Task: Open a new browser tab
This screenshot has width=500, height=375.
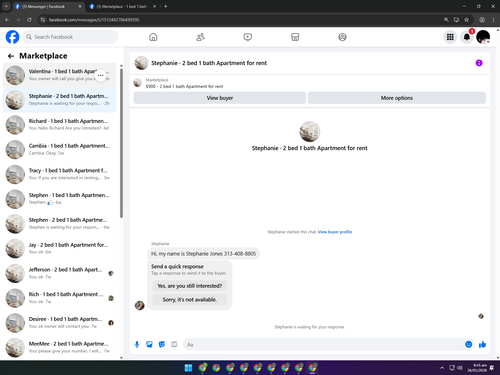Action: (166, 6)
